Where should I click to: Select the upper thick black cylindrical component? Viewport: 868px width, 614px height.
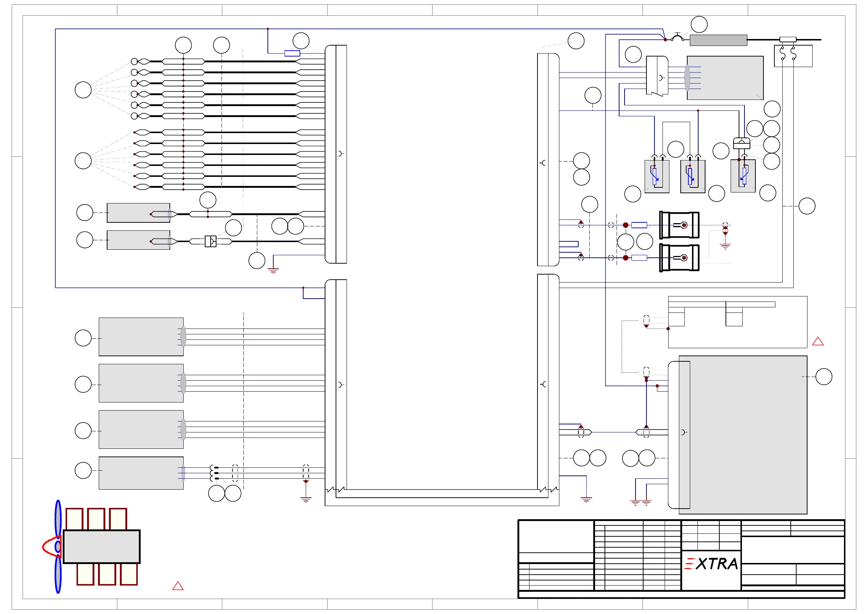click(x=679, y=225)
